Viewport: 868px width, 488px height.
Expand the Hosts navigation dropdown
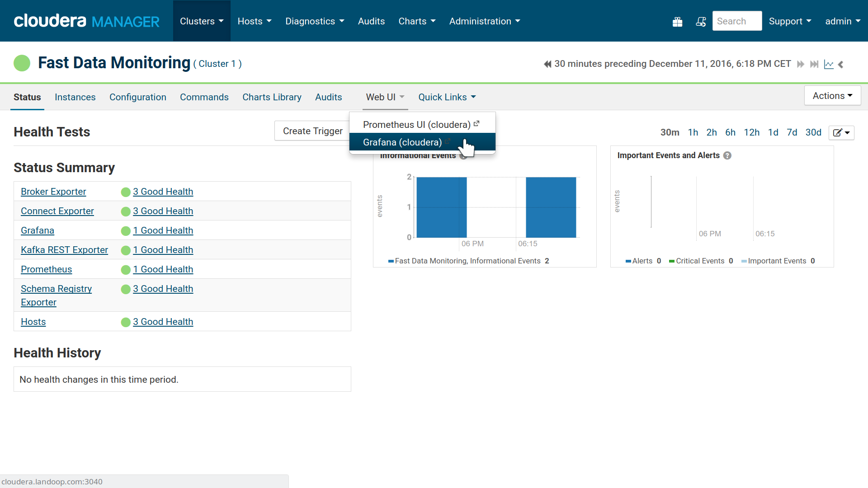pyautogui.click(x=255, y=21)
